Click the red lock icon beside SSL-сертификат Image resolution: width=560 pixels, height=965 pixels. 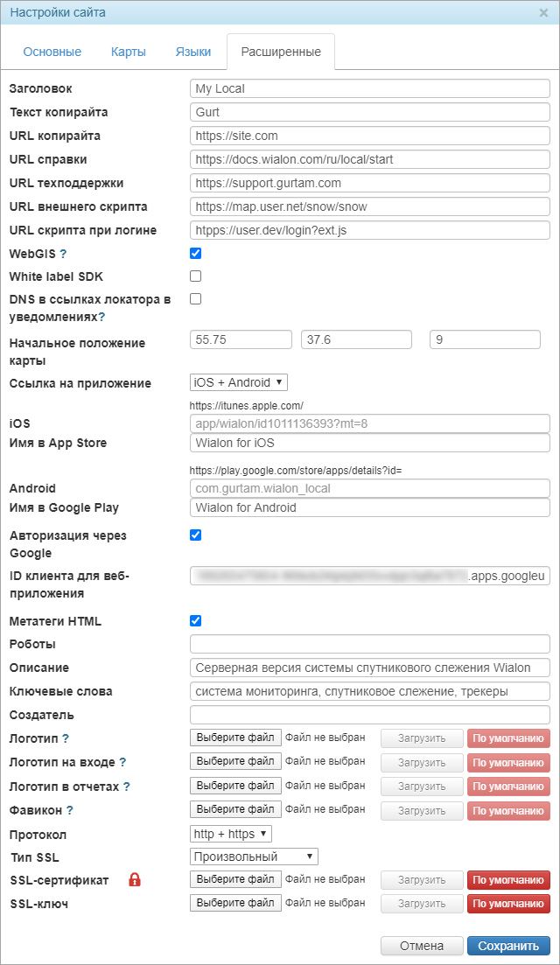click(135, 879)
